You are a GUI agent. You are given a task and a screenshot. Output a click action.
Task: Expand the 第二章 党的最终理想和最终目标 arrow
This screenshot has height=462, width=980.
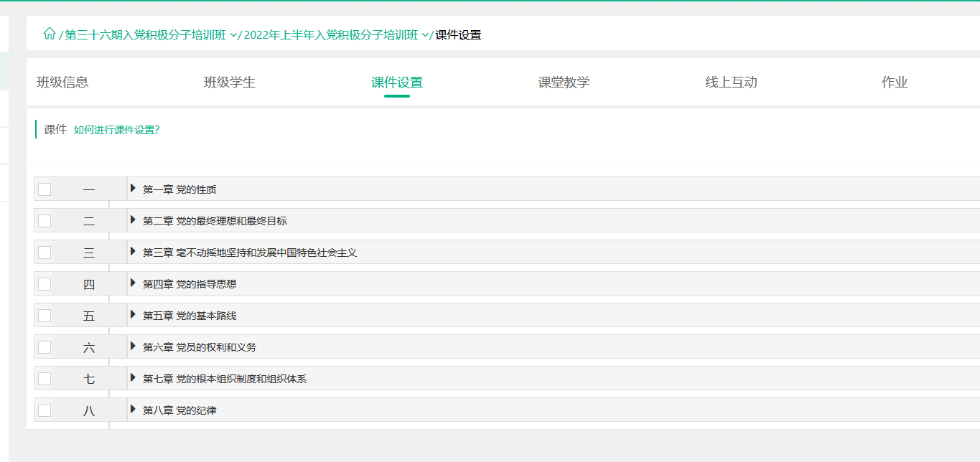[x=133, y=220]
